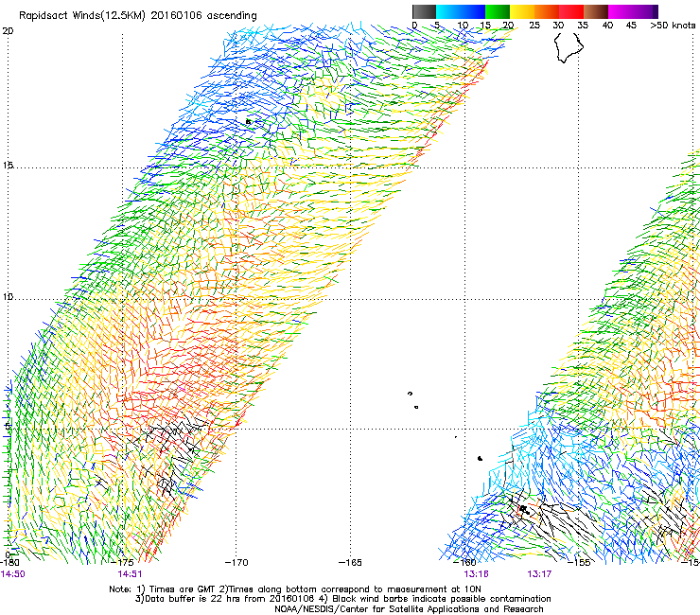Click the 'NOAA/NESDIS/Center for Satellite Applications and Research' credit
This screenshot has width=700, height=615.
409,609
